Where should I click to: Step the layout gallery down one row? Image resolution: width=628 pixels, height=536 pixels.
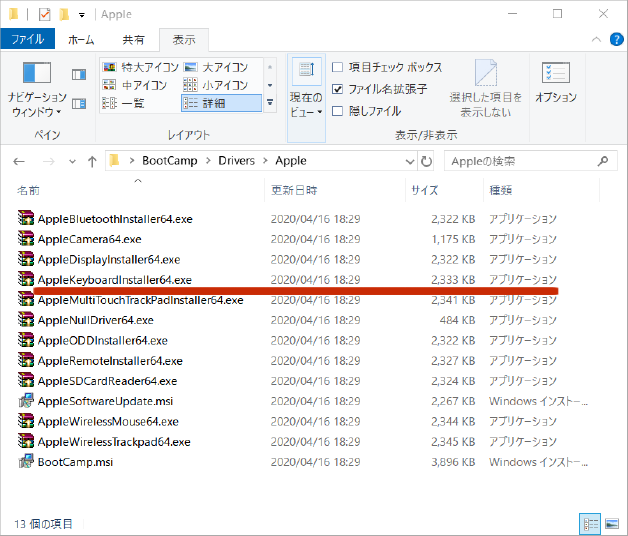pos(270,85)
